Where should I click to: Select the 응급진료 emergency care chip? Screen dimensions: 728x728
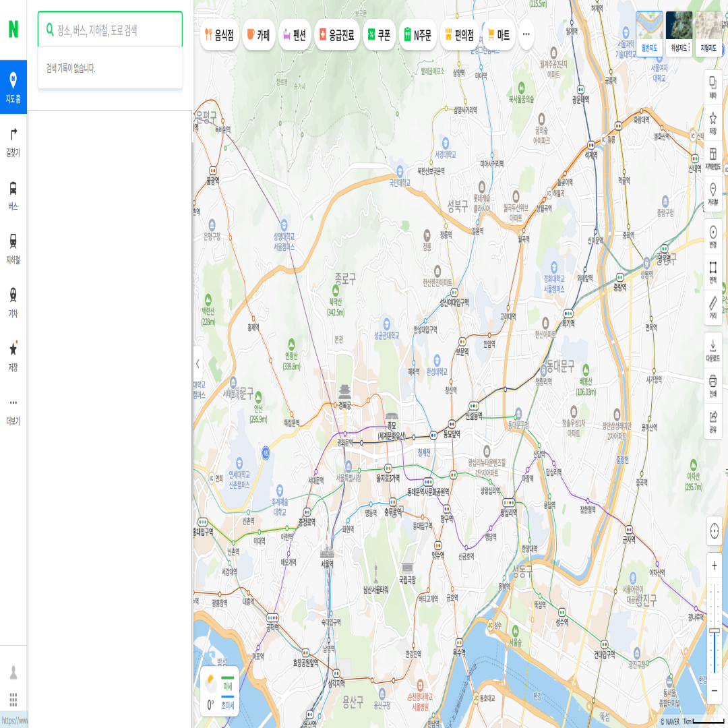pos(337,35)
